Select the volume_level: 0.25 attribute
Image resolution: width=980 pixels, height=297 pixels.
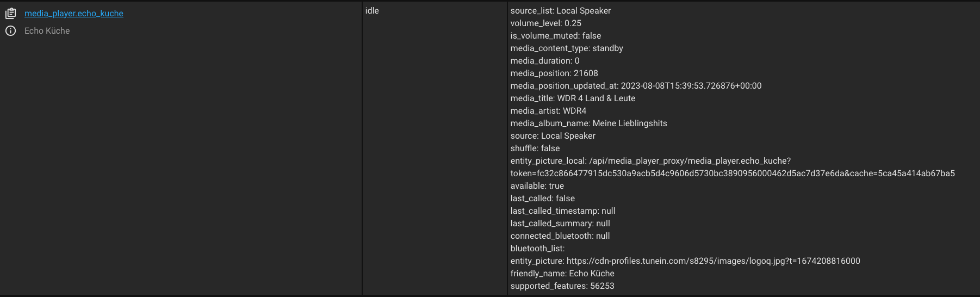coord(546,23)
